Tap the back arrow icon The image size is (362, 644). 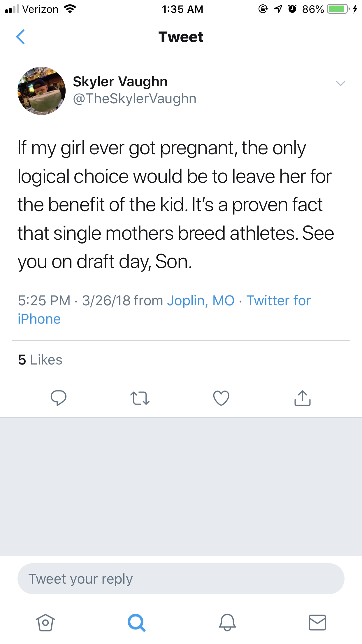tap(20, 37)
